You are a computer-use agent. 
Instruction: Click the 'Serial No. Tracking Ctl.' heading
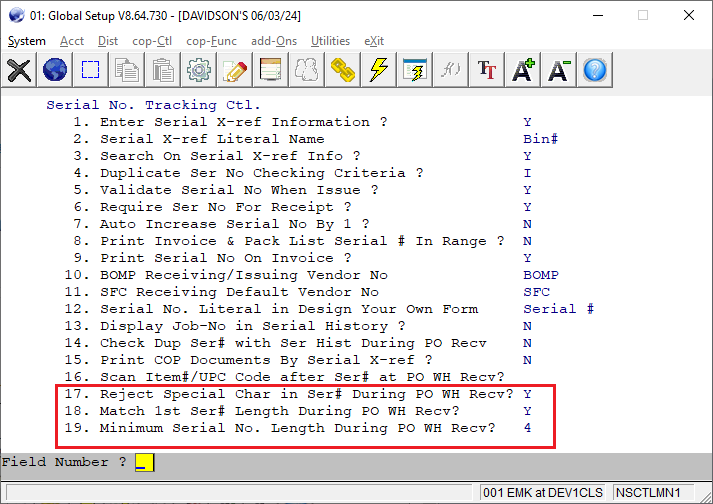click(x=153, y=105)
